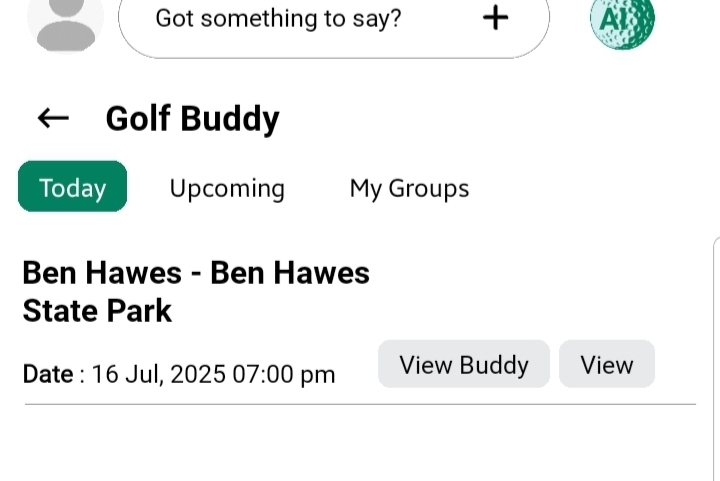Show today's golf buddy events

[72, 187]
